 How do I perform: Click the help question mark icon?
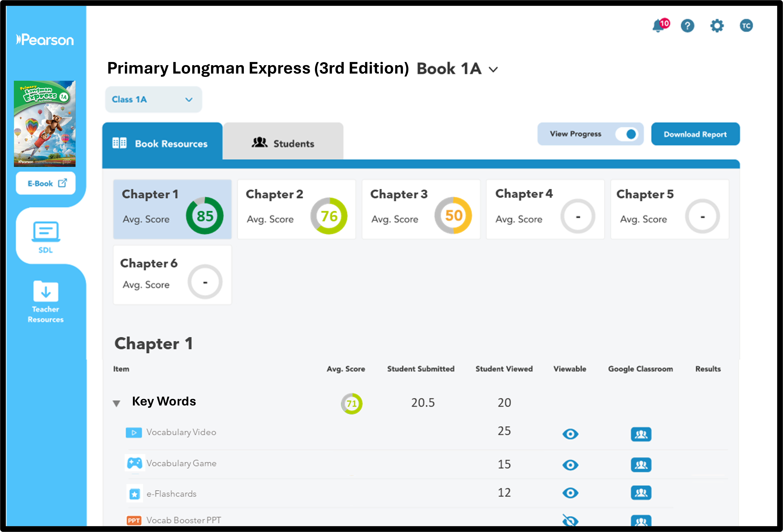point(687,26)
